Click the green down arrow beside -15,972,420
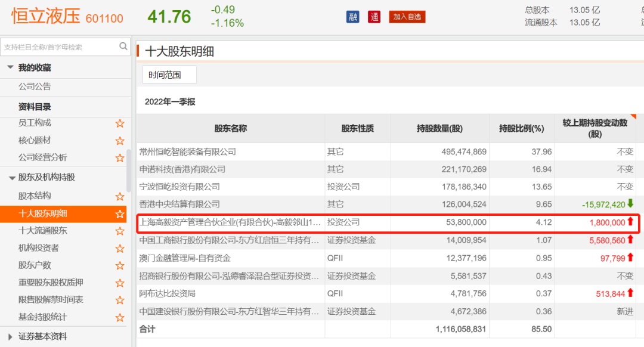Image resolution: width=644 pixels, height=347 pixels. point(630,204)
